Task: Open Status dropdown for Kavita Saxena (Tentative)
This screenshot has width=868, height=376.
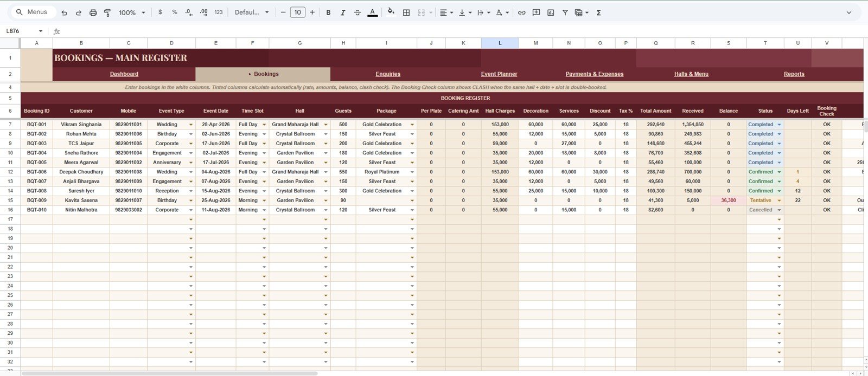Action: pos(779,200)
